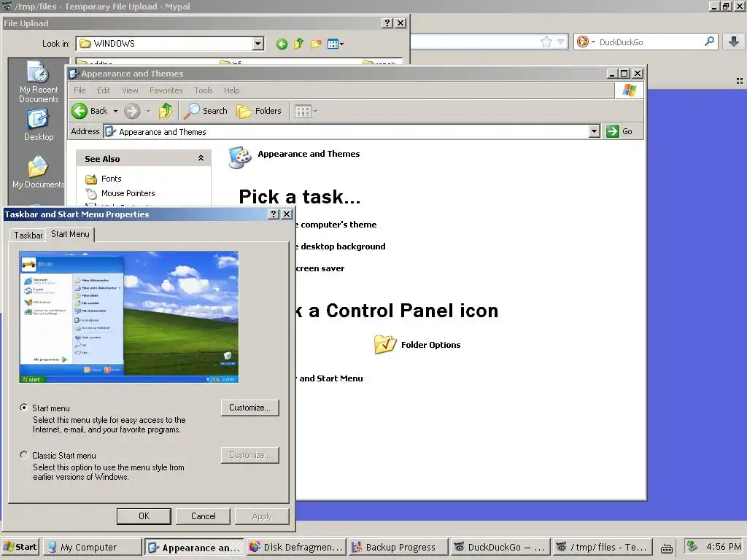Switch to DuckDuckGo taskbar button
Image resolution: width=747 pixels, height=560 pixels.
tap(500, 547)
